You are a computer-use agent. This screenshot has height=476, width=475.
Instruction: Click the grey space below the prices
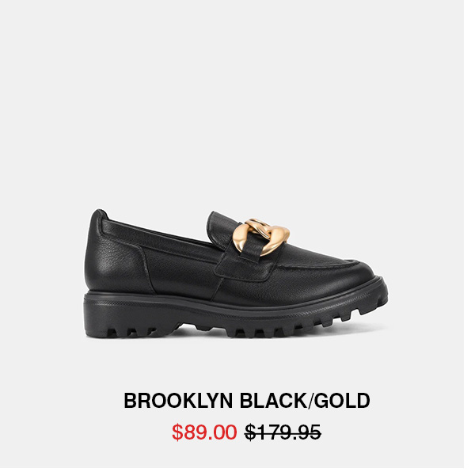click(x=232, y=455)
